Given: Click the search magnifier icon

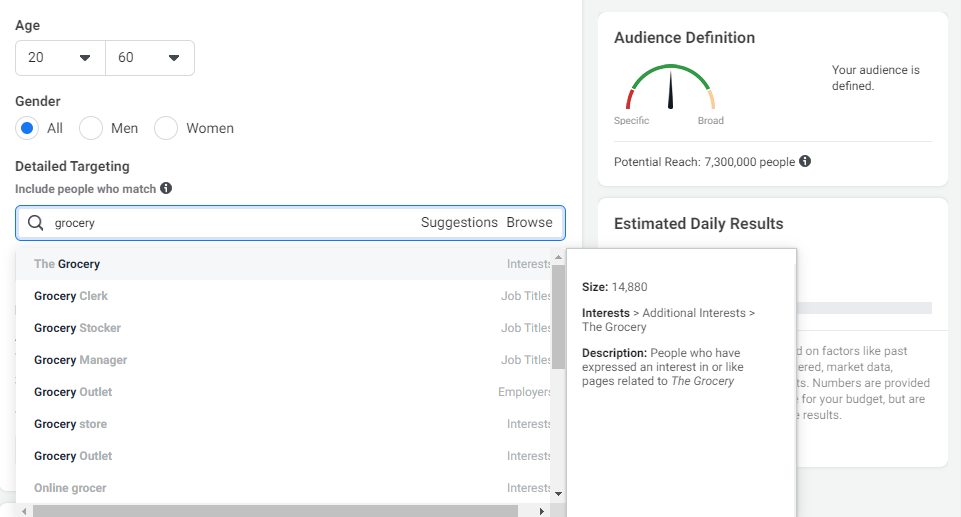Looking at the screenshot, I should [35, 223].
